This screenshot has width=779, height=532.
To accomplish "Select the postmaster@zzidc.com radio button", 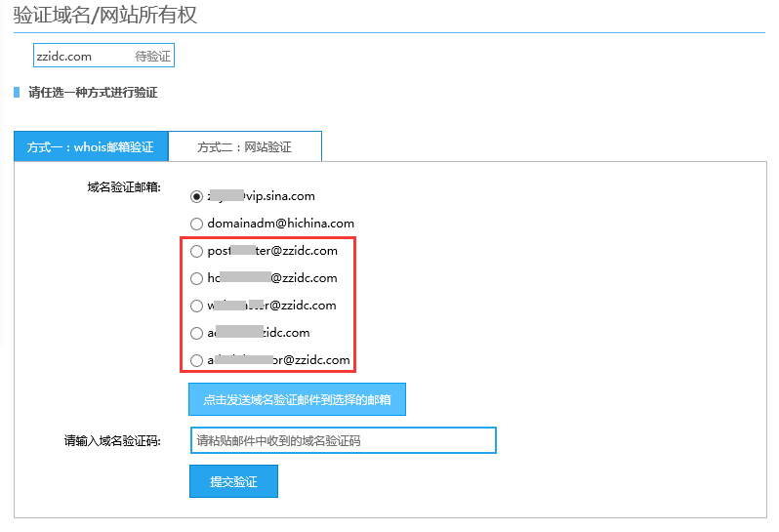I will pos(197,251).
